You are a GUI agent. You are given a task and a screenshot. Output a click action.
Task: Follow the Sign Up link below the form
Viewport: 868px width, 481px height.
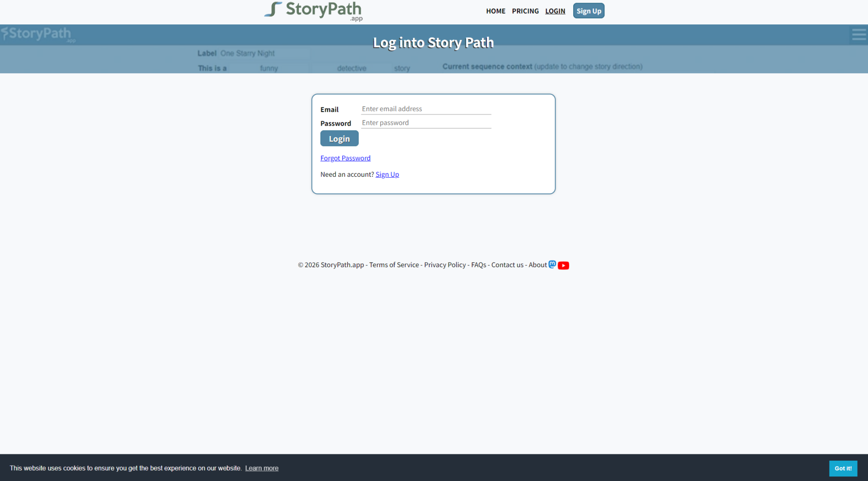pos(387,174)
